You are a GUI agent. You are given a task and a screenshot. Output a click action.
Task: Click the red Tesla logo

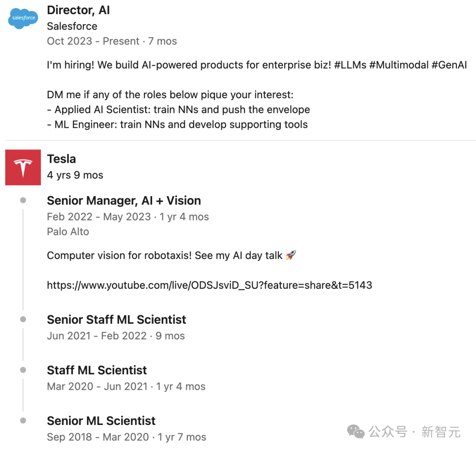tap(23, 168)
